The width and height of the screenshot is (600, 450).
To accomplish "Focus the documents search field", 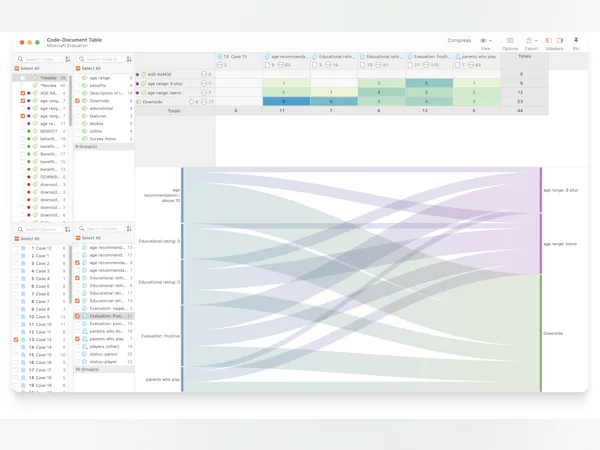I will (x=40, y=229).
